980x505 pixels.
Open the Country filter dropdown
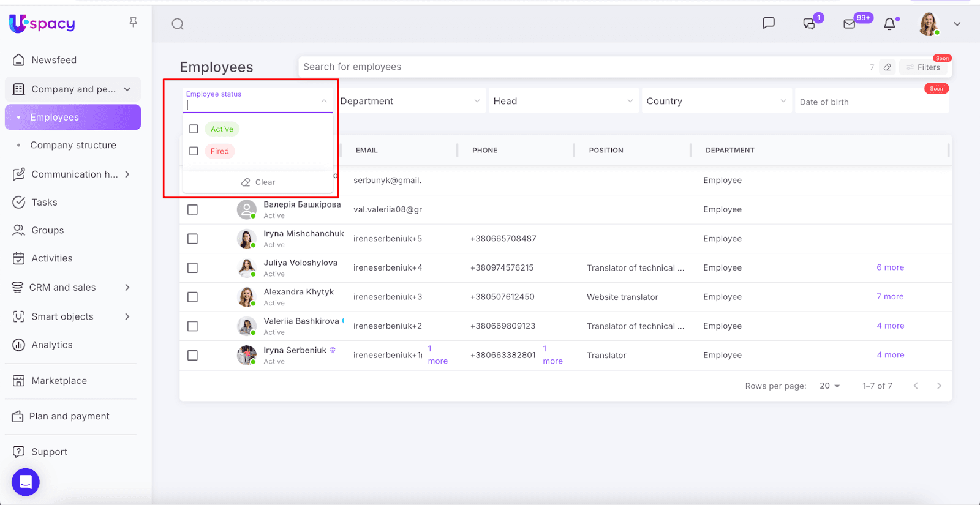click(715, 101)
